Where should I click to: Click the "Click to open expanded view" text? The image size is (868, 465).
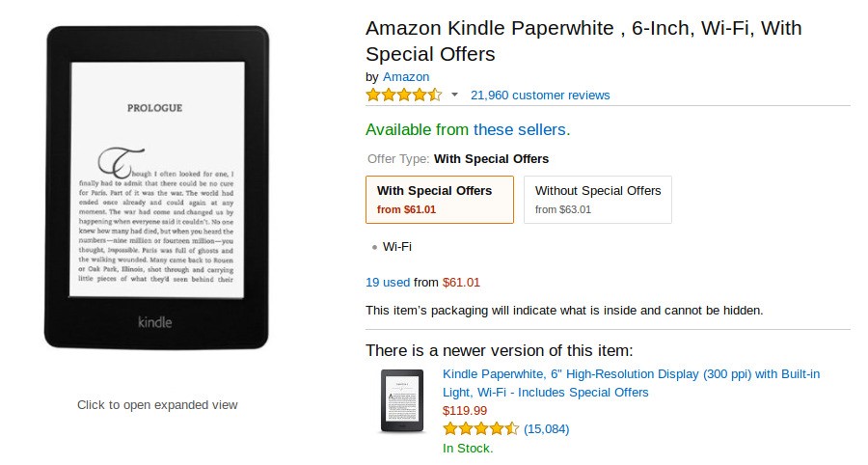pyautogui.click(x=157, y=405)
